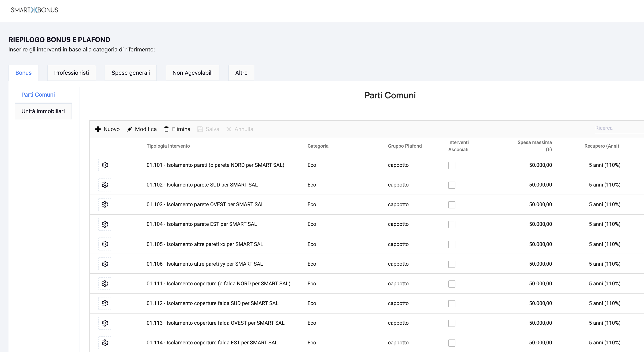Viewport: 644px width, 352px height.
Task: Open gear settings for row 01.101
Action: click(105, 165)
